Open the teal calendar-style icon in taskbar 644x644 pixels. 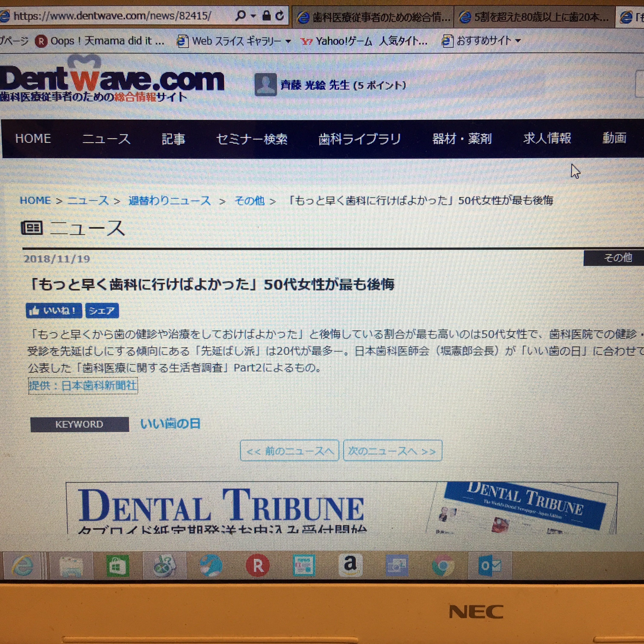[304, 566]
